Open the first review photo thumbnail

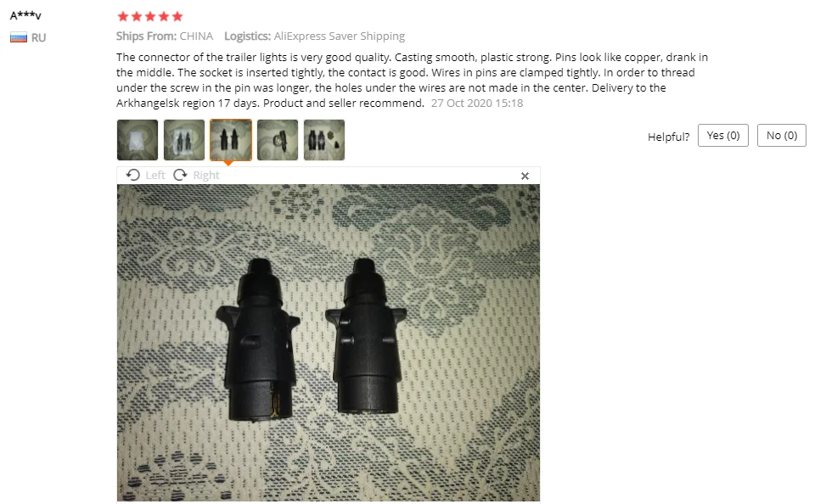pos(138,139)
